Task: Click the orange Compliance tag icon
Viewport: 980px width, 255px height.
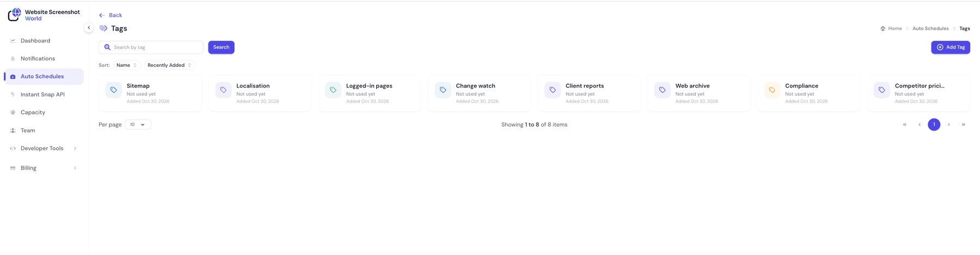Action: point(772,90)
